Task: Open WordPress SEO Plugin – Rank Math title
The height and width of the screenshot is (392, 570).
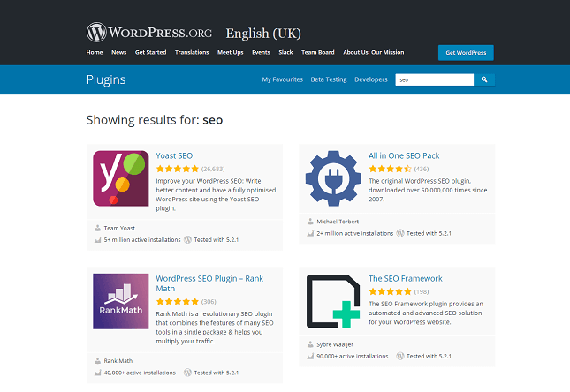Action: (x=209, y=283)
